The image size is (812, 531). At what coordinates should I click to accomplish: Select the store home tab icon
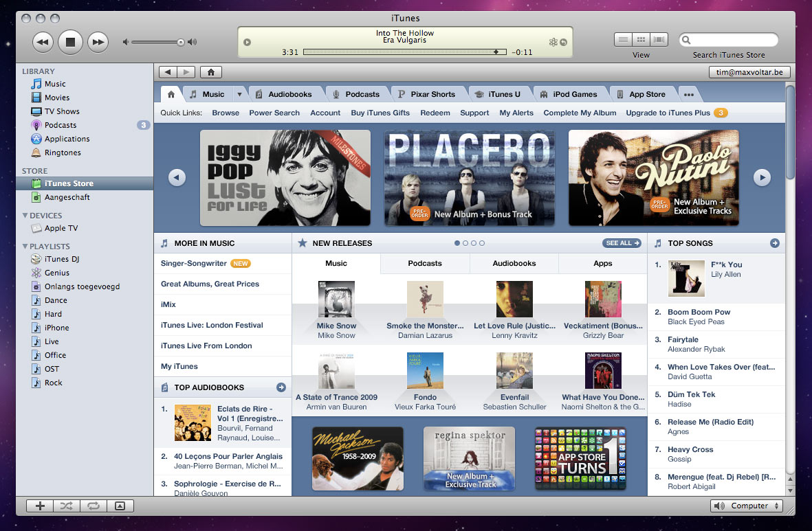click(x=171, y=94)
